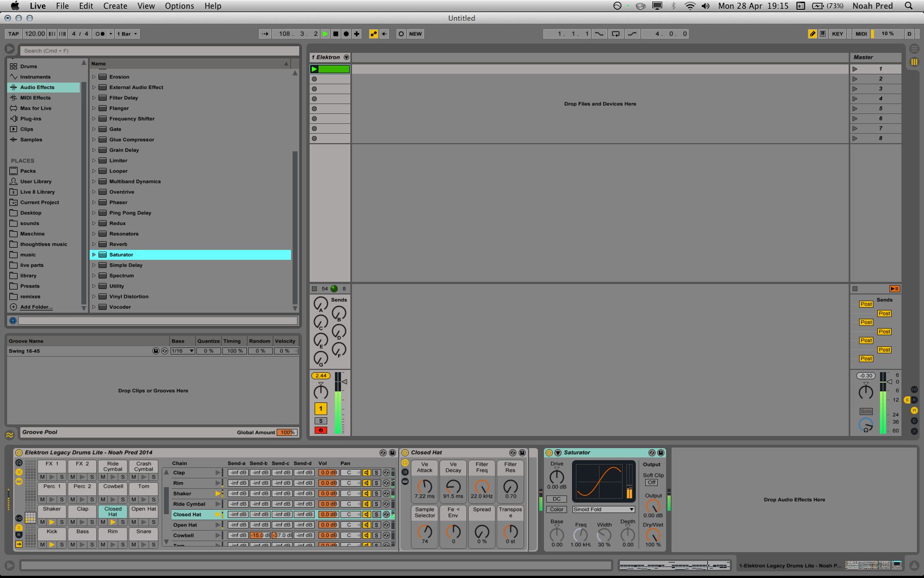Solo the Rim chain

376,483
